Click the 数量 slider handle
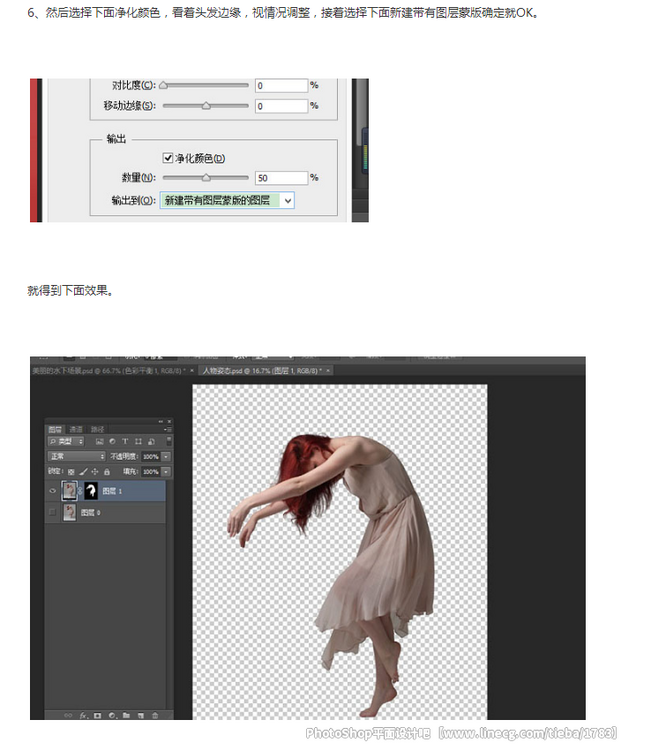Viewport: 666px width, 750px height. pos(206,178)
